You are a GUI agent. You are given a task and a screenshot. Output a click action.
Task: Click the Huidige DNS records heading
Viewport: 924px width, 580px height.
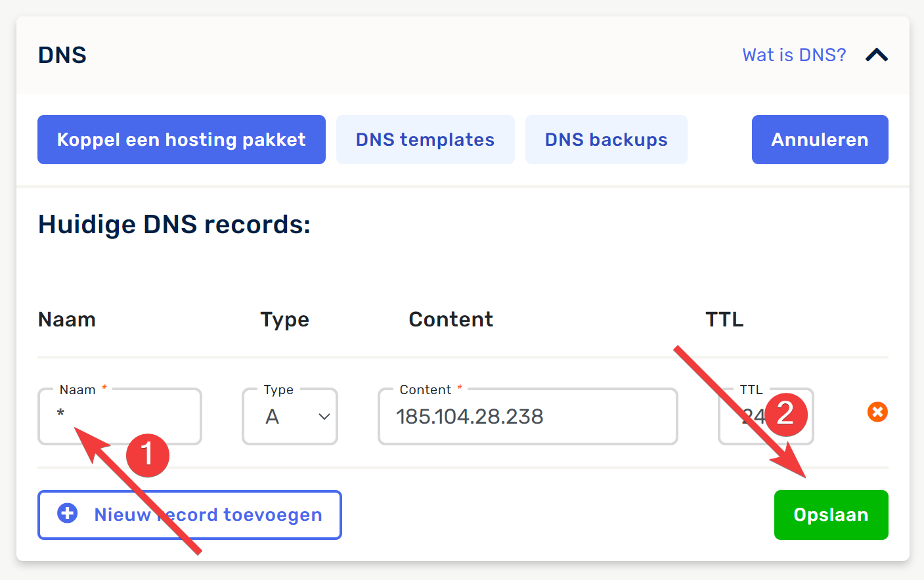click(174, 225)
